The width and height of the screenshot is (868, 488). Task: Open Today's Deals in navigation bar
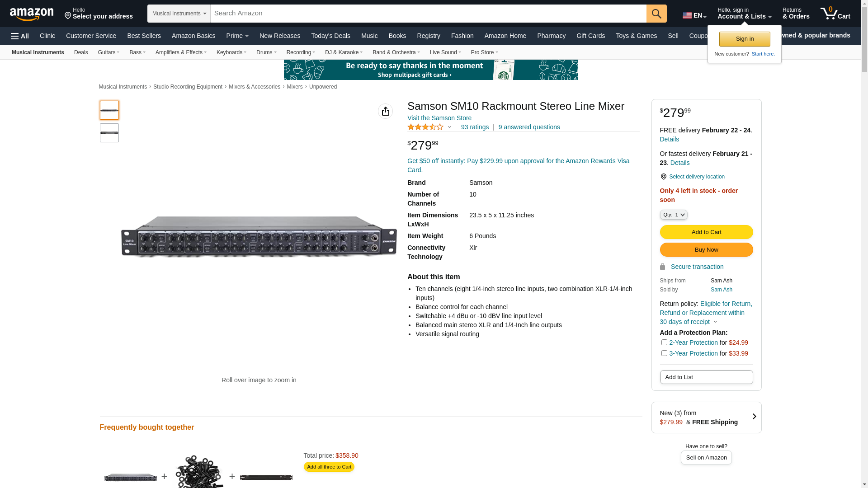click(330, 36)
